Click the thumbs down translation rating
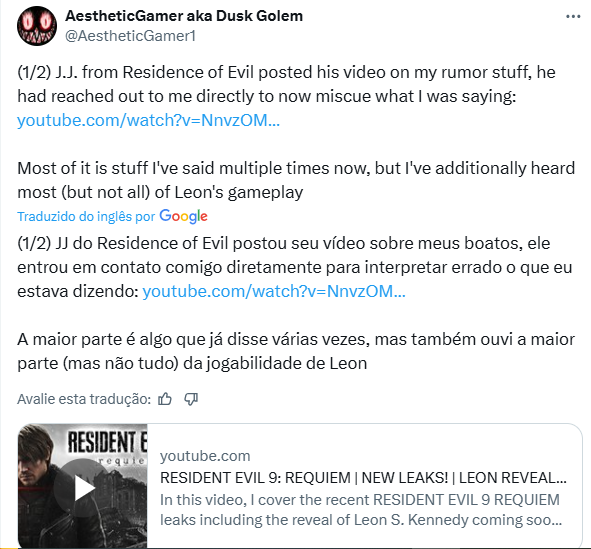This screenshot has width=591, height=549. [191, 399]
